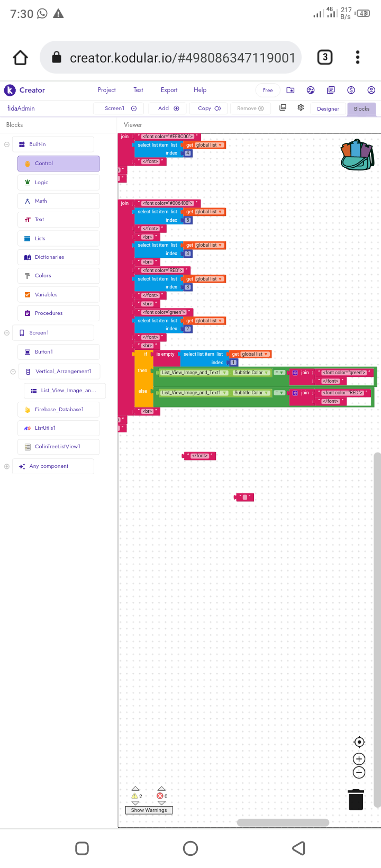
Task: Open the theme palette icon in the header
Action: coord(311,91)
